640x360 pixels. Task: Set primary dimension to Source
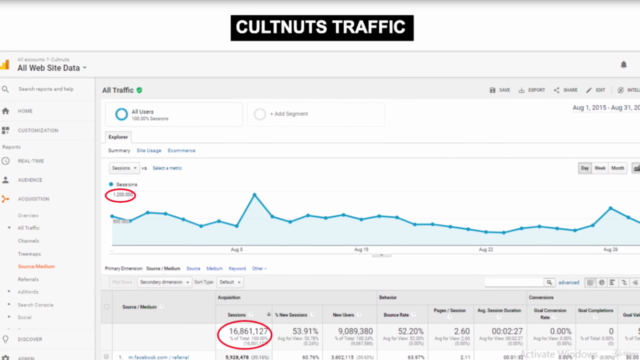(x=193, y=269)
